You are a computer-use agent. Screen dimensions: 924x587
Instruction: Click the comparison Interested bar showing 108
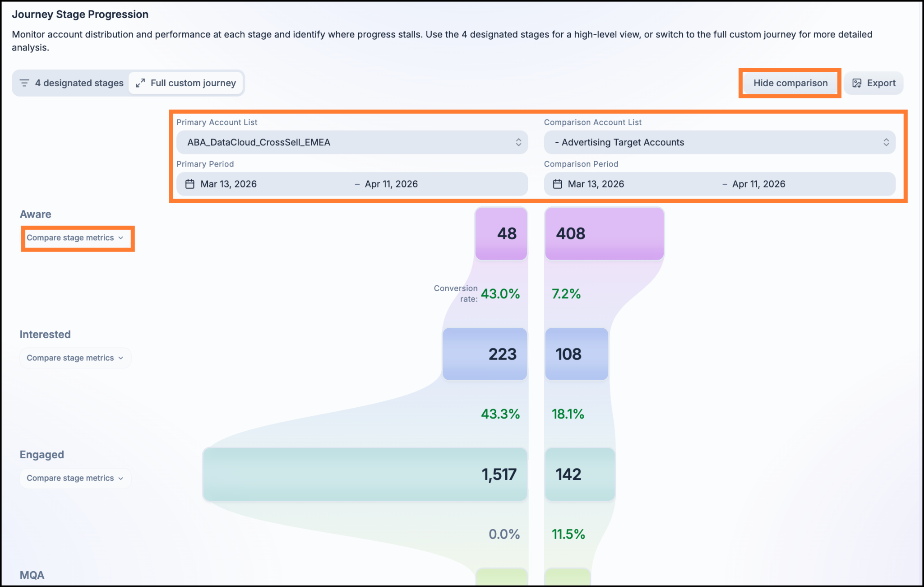(577, 354)
